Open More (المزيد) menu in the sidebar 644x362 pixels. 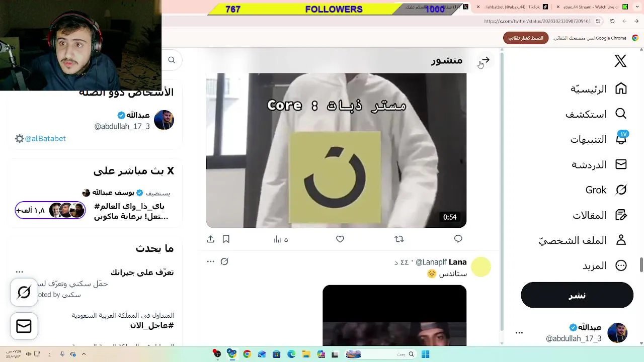click(x=605, y=265)
